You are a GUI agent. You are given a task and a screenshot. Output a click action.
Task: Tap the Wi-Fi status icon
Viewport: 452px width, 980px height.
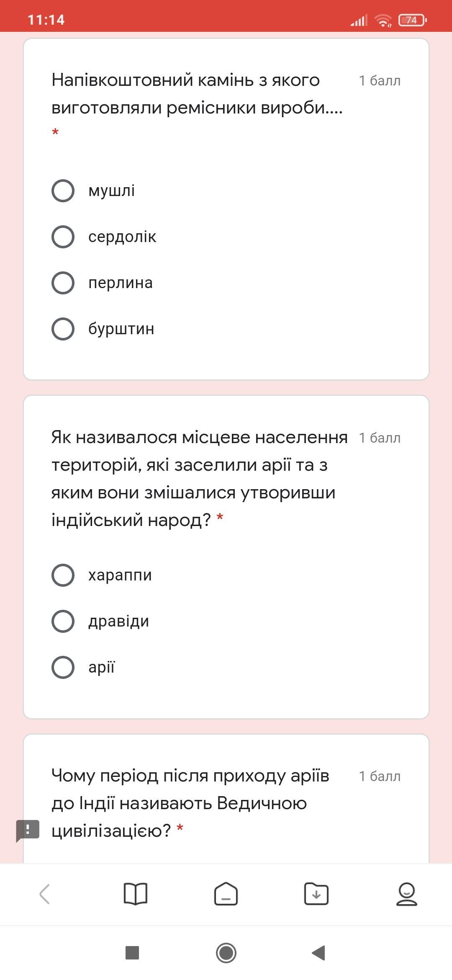pos(383,20)
